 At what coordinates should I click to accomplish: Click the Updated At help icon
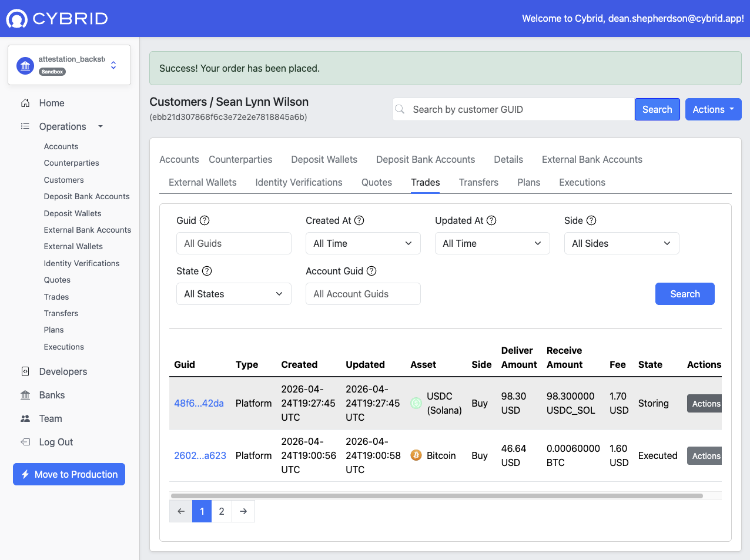pyautogui.click(x=491, y=220)
